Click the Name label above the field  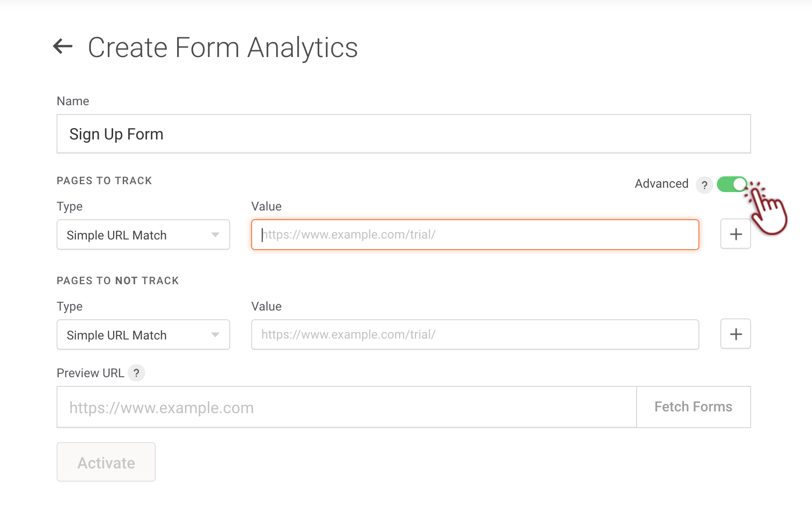[x=73, y=101]
